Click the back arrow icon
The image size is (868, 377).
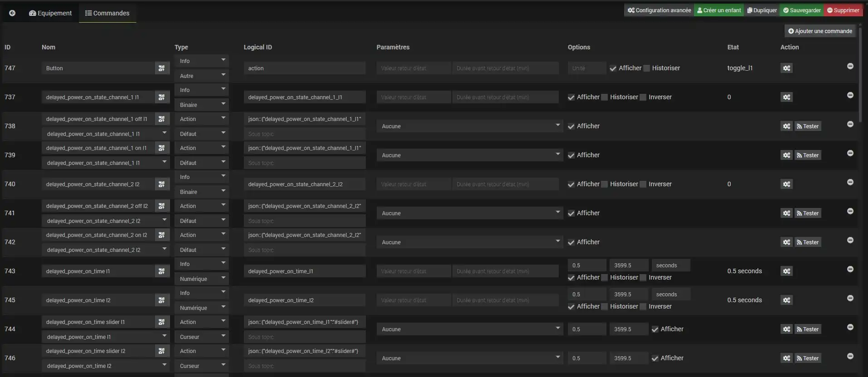point(12,13)
